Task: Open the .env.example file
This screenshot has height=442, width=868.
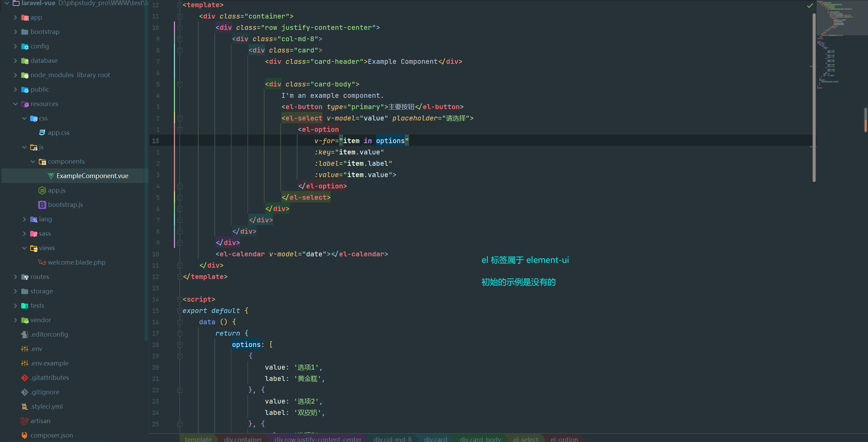Action: point(50,363)
